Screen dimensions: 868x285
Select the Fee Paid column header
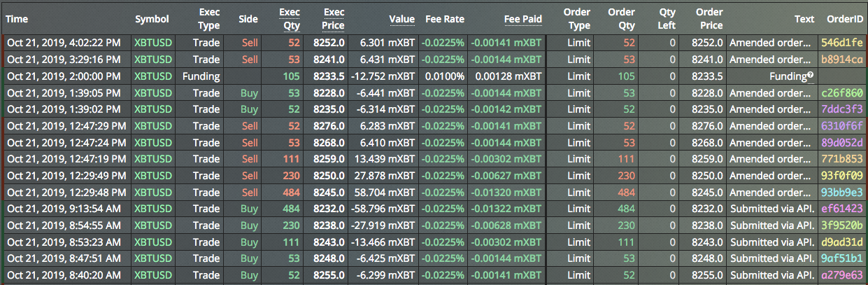pyautogui.click(x=522, y=19)
